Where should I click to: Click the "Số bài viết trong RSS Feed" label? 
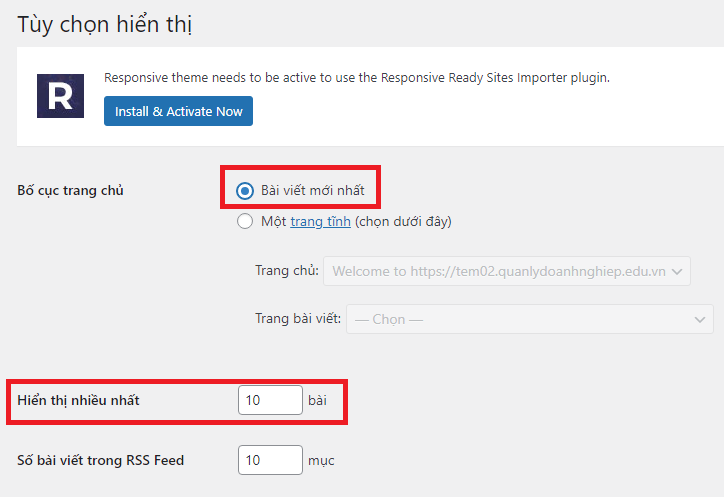(x=101, y=460)
